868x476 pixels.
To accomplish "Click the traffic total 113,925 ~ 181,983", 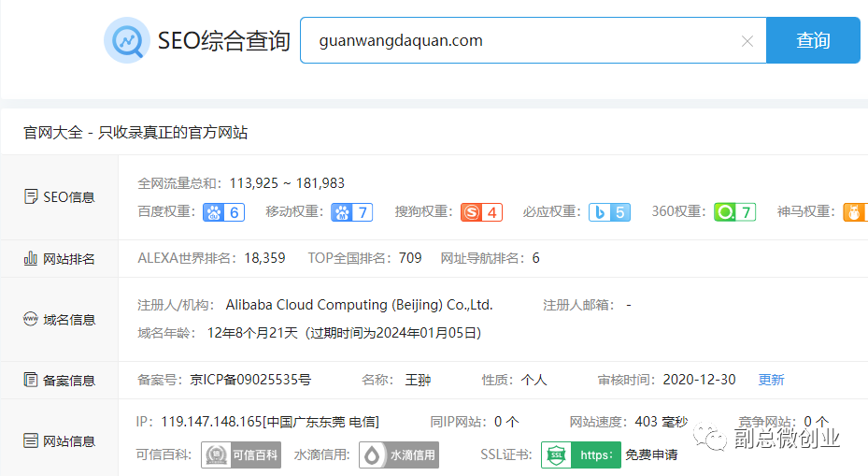I will coord(287,183).
